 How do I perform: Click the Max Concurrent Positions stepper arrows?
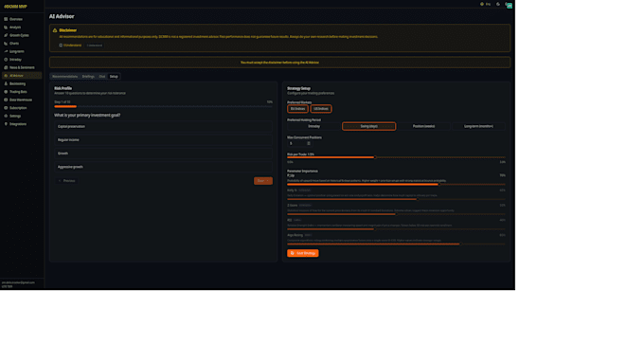(x=309, y=143)
